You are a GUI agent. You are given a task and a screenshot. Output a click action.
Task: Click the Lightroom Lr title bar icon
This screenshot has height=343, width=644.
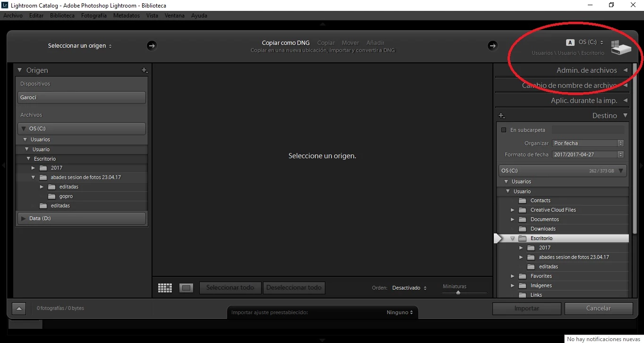[5, 5]
